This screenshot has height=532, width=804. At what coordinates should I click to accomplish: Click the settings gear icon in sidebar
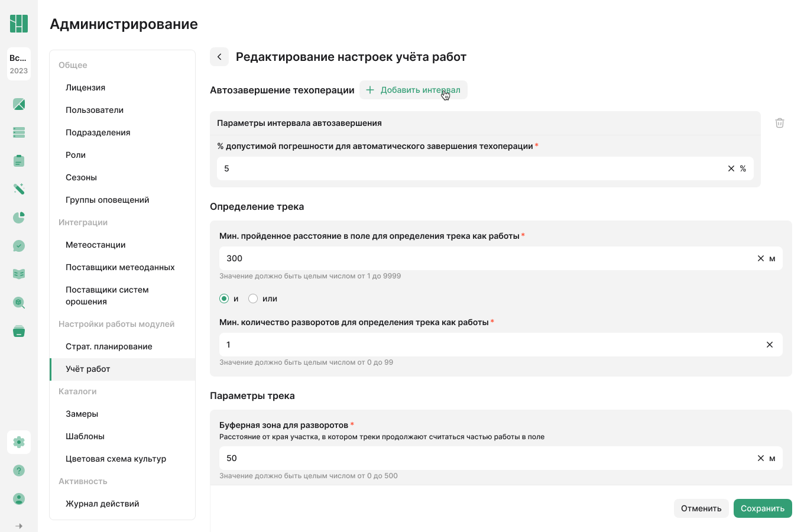click(x=19, y=442)
